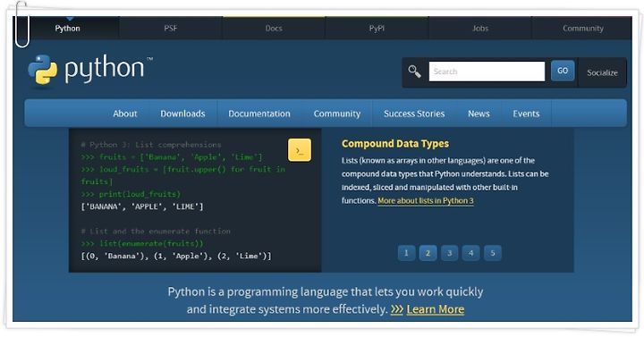Show slide 2 of the code carousel

pyautogui.click(x=428, y=253)
